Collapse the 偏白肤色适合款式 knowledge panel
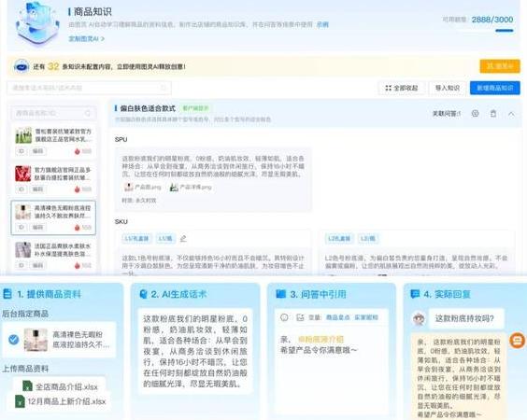Image resolution: width=527 pixels, height=420 pixels. click(x=511, y=114)
